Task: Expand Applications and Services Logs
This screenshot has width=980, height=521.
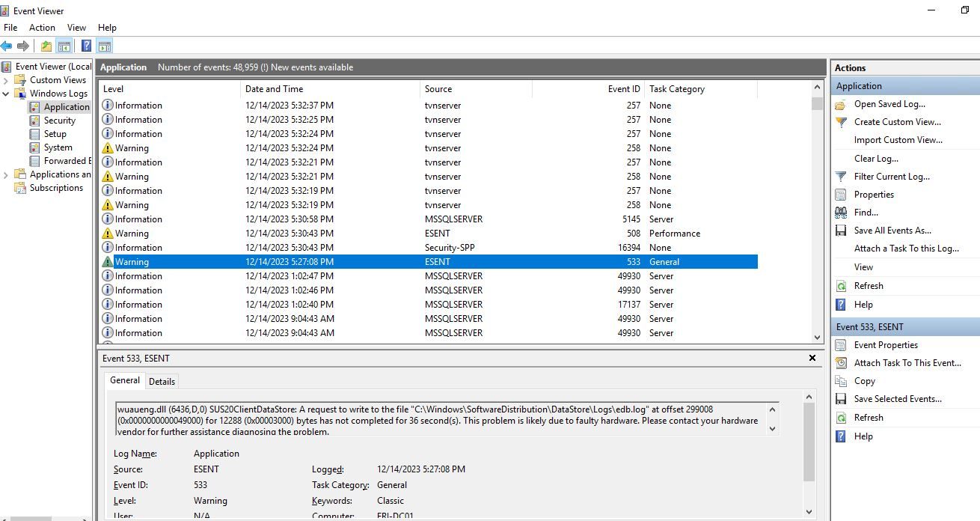Action: click(5, 174)
